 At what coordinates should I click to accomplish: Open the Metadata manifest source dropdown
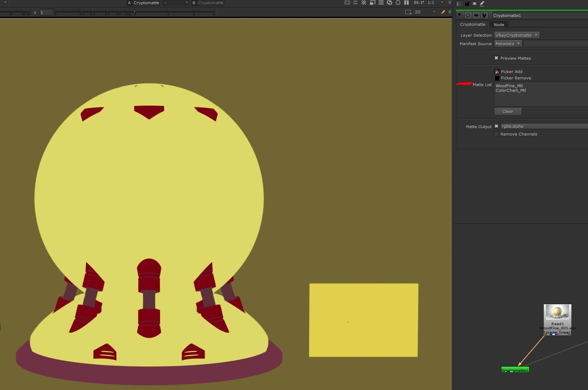pyautogui.click(x=508, y=44)
